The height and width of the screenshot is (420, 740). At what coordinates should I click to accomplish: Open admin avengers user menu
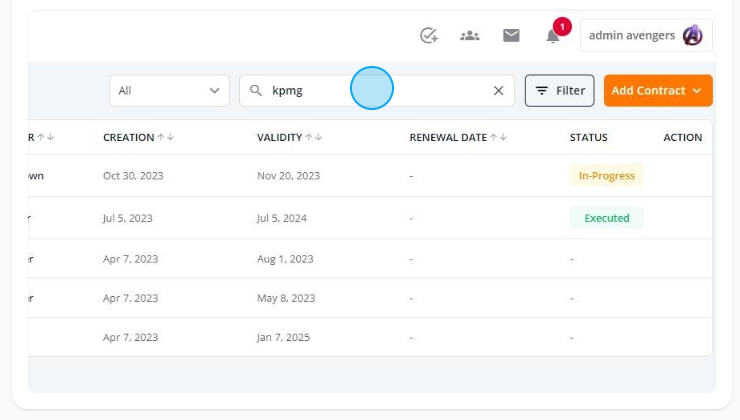646,35
